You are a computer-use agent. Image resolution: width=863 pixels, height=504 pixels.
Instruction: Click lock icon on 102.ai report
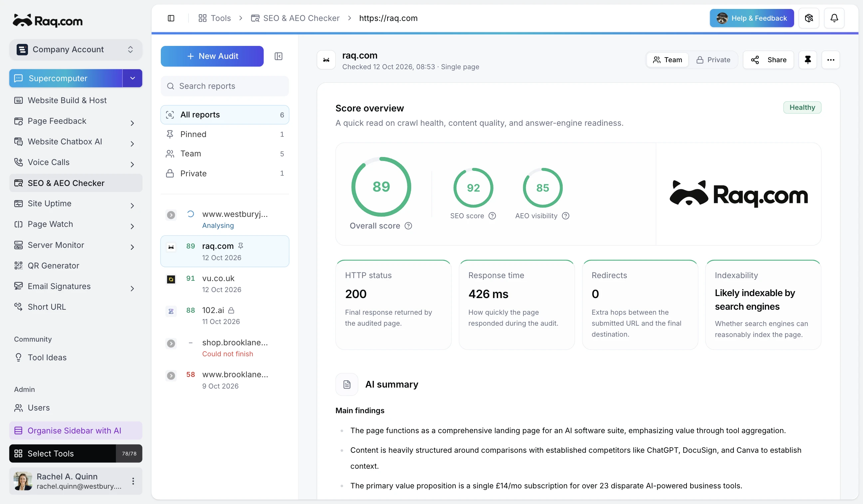pyautogui.click(x=231, y=310)
